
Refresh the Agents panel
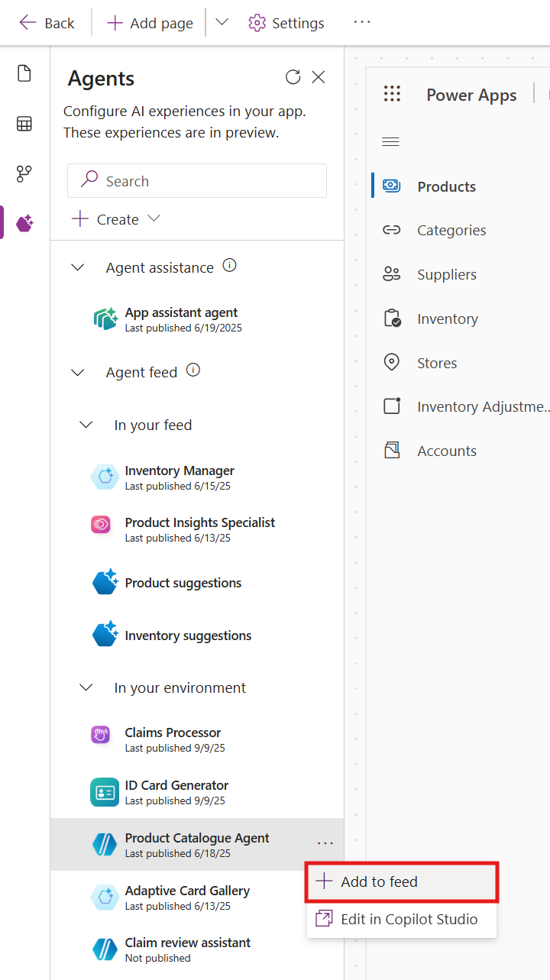tap(293, 77)
